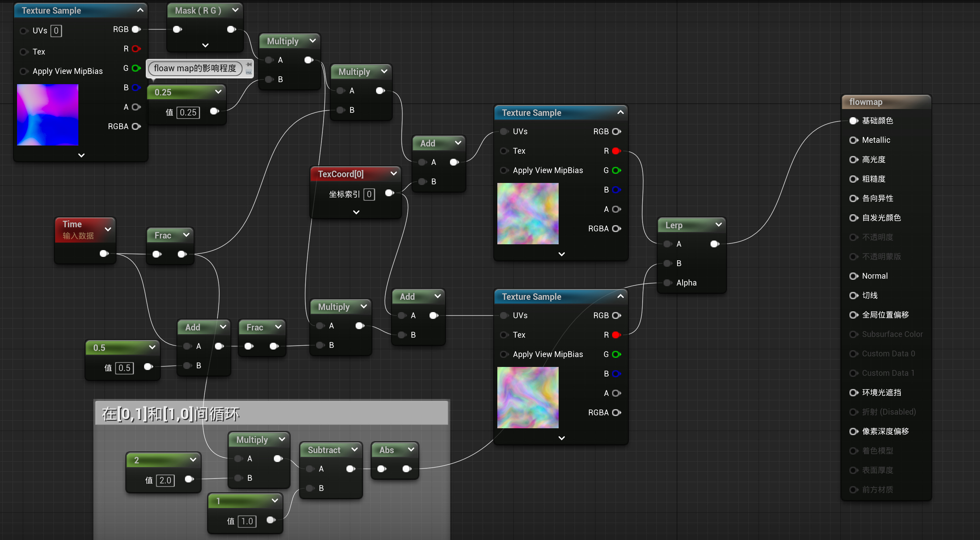Open the Subtract node dropdown arrow
This screenshot has height=540, width=980.
(x=355, y=449)
